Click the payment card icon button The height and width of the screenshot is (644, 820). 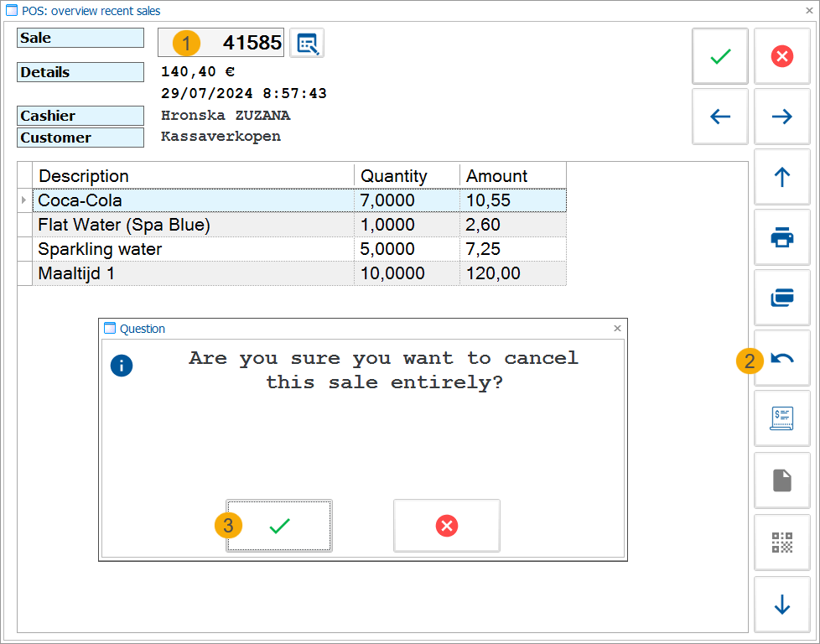[x=781, y=299]
